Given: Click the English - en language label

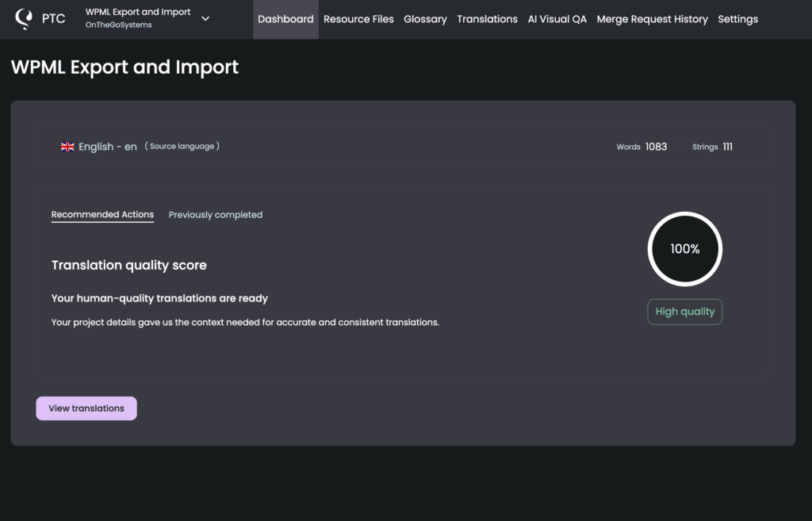Looking at the screenshot, I should point(108,147).
